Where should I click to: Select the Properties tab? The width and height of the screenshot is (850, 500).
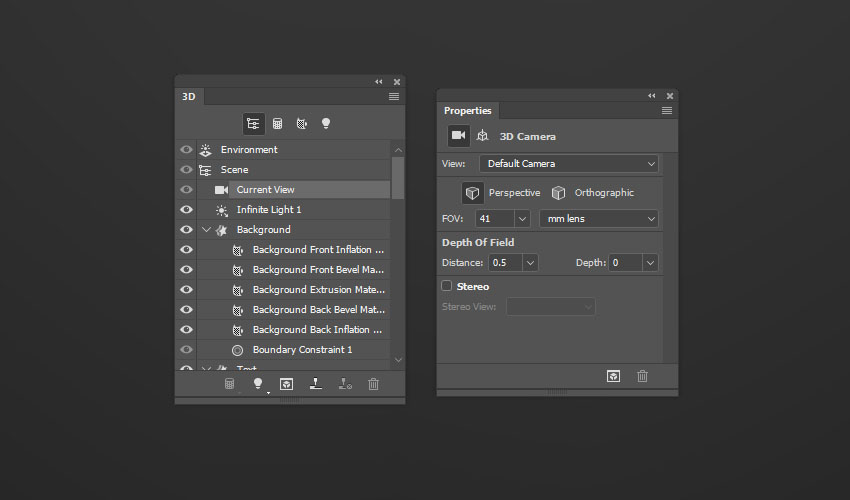coord(467,111)
